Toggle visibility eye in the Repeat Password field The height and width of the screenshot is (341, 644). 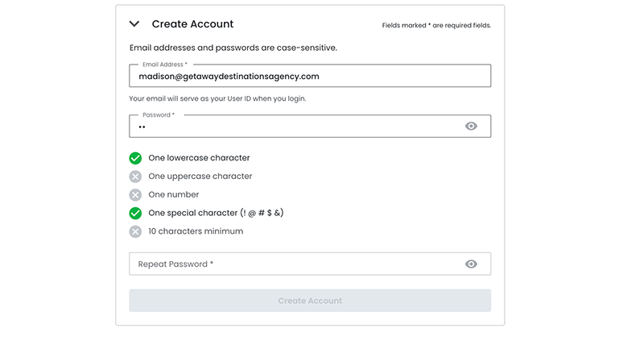471,264
